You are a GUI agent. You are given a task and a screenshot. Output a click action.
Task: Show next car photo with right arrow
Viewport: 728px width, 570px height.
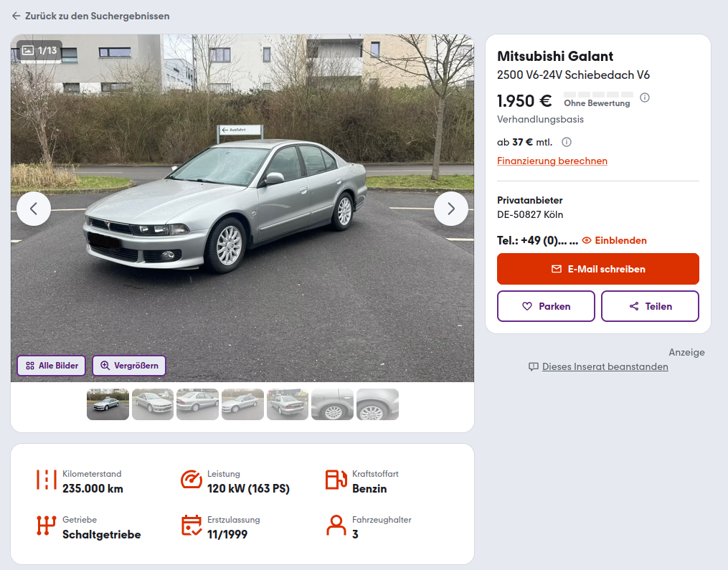point(451,209)
